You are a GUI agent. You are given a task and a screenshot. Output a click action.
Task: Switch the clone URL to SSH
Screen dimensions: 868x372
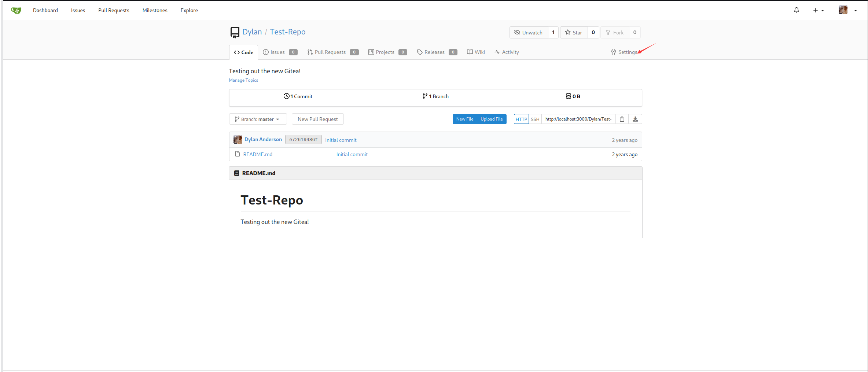535,119
